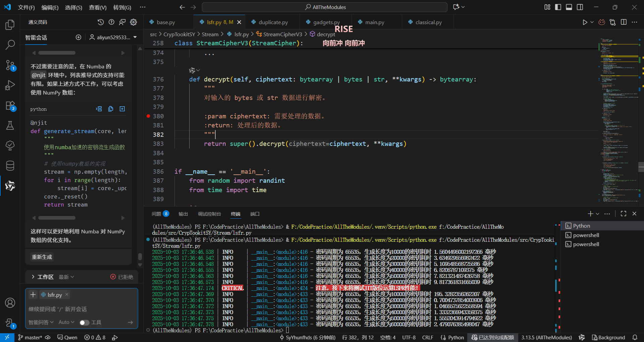Toggle the 工具 switch in chat input
The height and width of the screenshot is (342, 644).
pos(84,323)
